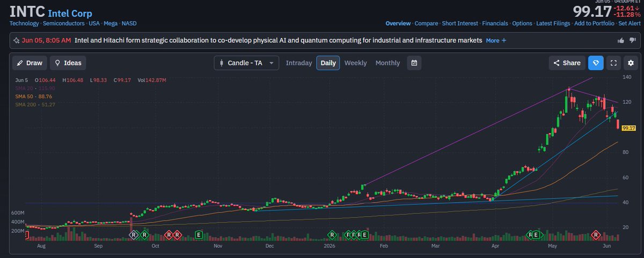Open the Draw tools

coord(30,63)
